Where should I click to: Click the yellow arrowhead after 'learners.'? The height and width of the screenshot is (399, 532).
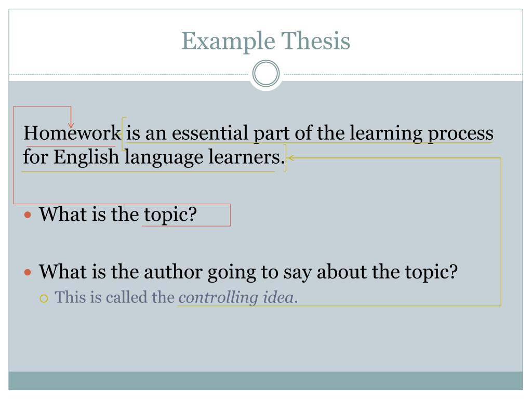tap(290, 158)
